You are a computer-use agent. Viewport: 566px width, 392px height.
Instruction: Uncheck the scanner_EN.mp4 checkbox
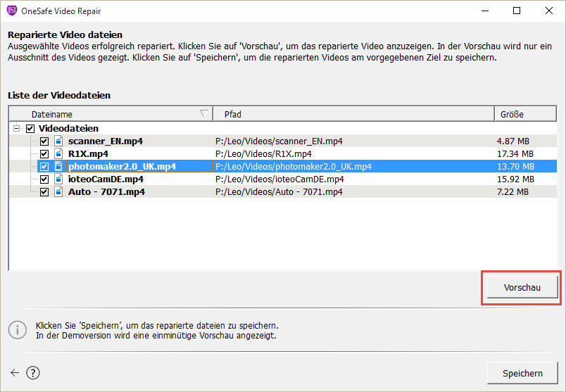click(44, 141)
